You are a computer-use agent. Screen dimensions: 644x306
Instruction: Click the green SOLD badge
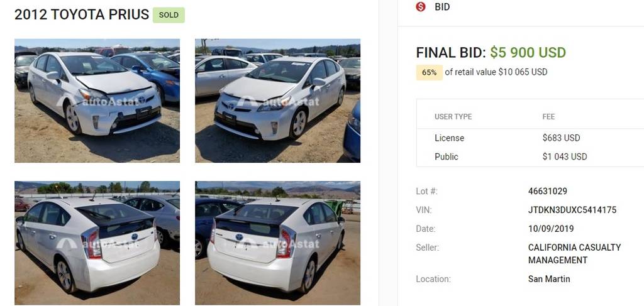tap(169, 15)
